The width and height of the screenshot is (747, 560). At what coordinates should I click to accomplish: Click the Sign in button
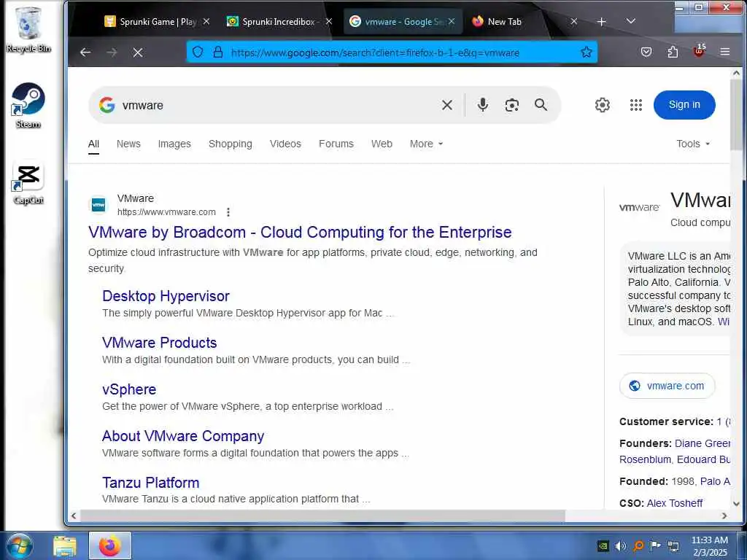(x=684, y=105)
